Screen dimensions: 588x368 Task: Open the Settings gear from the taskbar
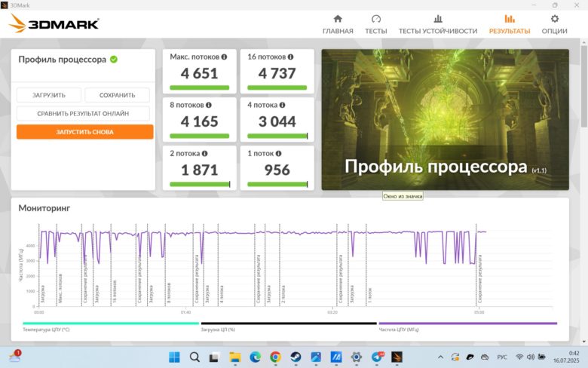click(x=357, y=357)
